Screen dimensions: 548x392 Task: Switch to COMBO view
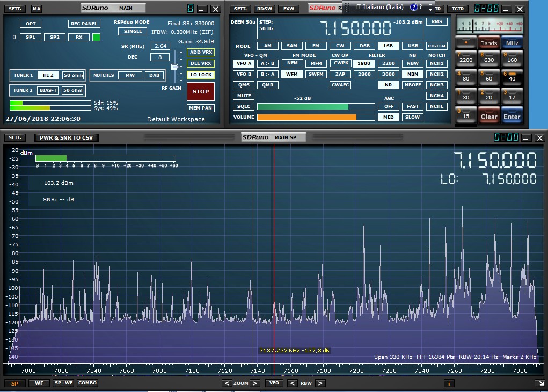coord(87,383)
